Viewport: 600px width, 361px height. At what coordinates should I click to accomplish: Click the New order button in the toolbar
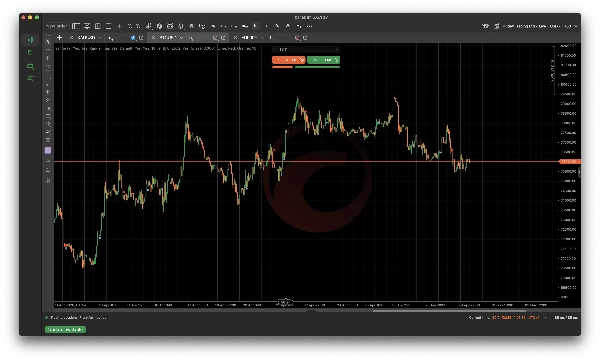click(56, 26)
